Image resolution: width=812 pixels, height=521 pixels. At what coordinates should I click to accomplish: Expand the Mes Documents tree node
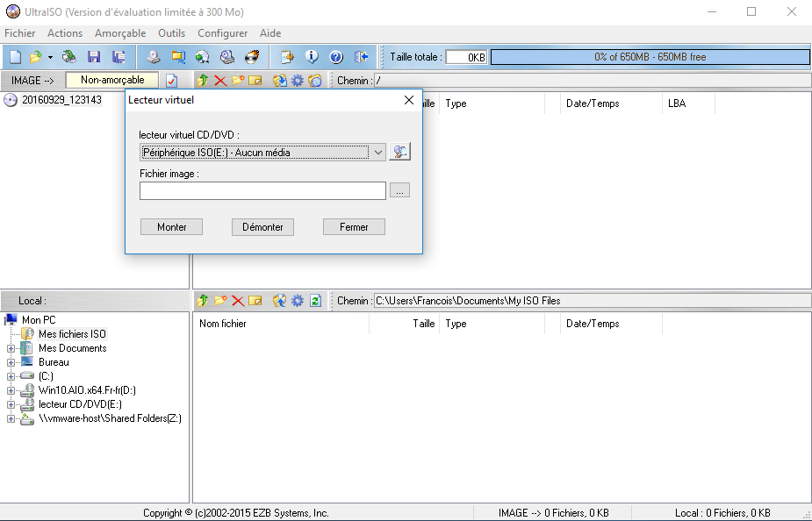point(11,348)
